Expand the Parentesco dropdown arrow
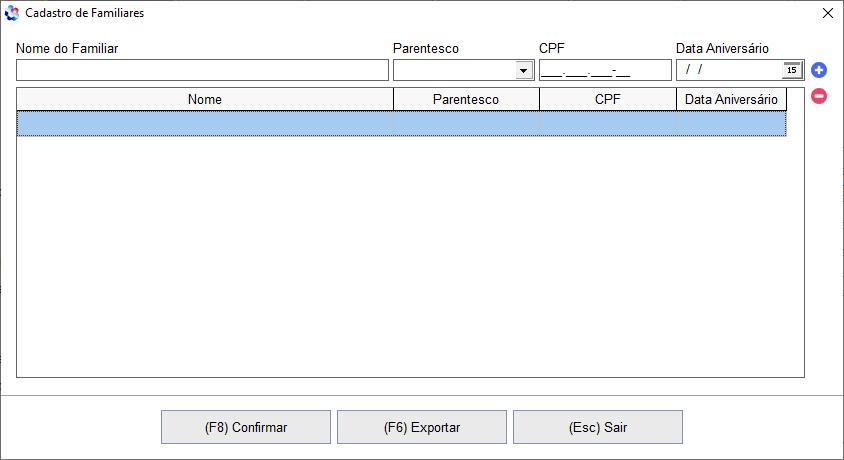This screenshot has width=844, height=460. (x=523, y=70)
